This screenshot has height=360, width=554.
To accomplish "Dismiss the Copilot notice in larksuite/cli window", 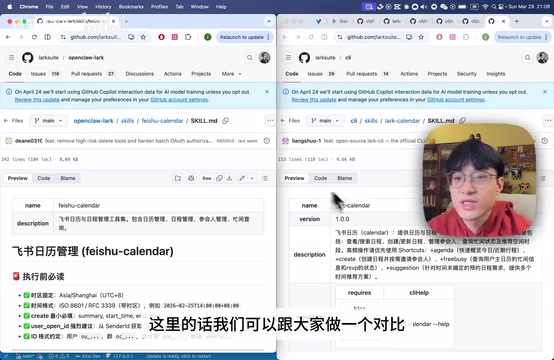I will [x=545, y=92].
